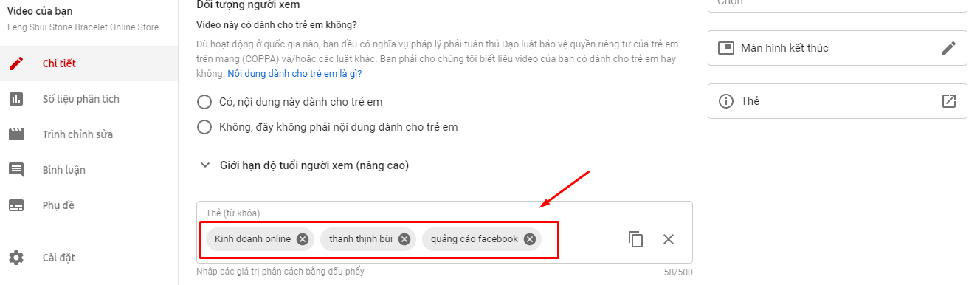This screenshot has width=980, height=285.
Task: Select "Không, đây không phải nội dung dành cho trẻ em"
Action: pos(205,127)
